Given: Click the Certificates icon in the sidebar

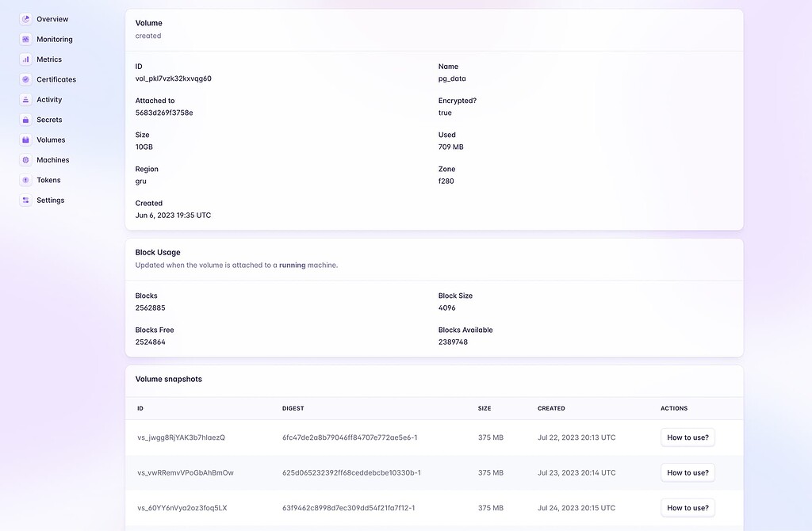Looking at the screenshot, I should pyautogui.click(x=26, y=79).
